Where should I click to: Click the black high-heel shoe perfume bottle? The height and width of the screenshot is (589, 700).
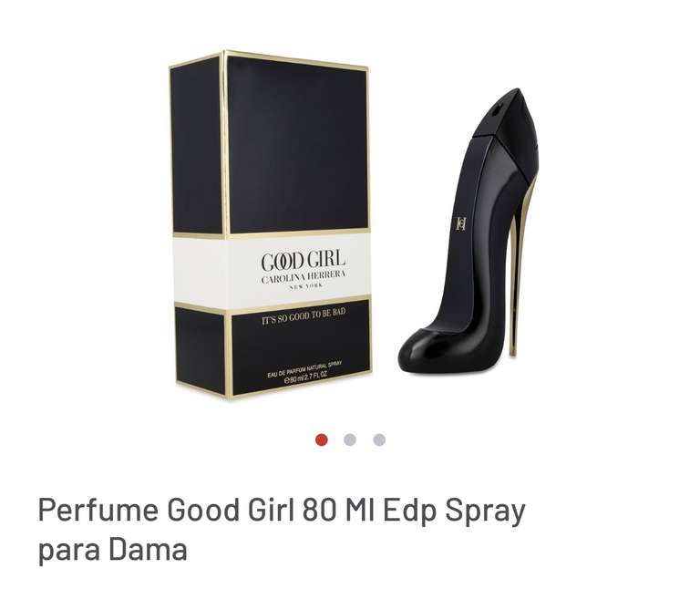click(468, 232)
